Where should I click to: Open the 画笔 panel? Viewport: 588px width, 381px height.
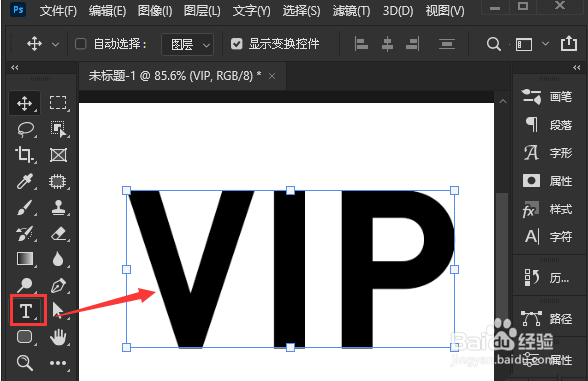[547, 97]
